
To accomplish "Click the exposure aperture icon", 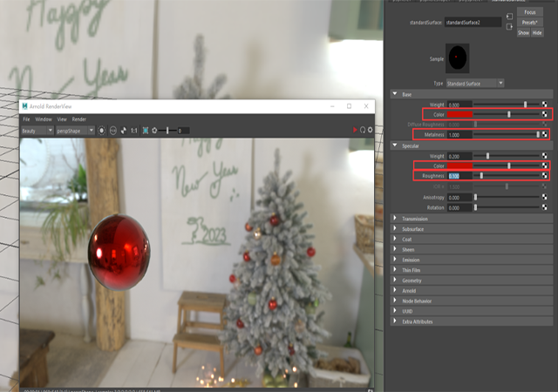I will (154, 131).
